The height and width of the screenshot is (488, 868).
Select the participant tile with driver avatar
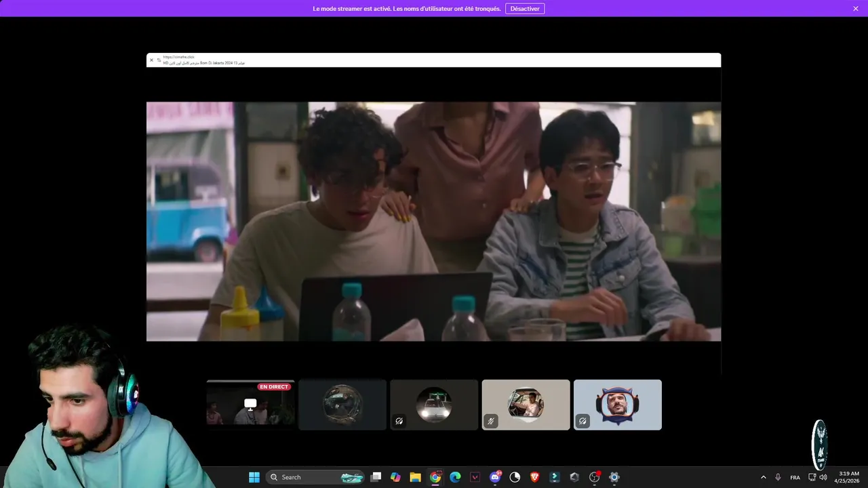[x=526, y=405]
